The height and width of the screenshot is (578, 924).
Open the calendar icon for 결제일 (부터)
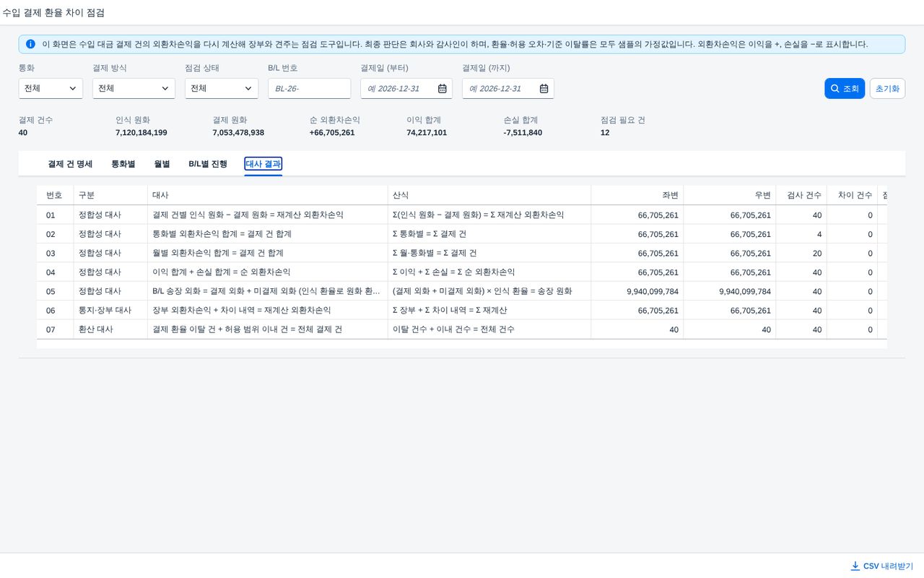[443, 89]
